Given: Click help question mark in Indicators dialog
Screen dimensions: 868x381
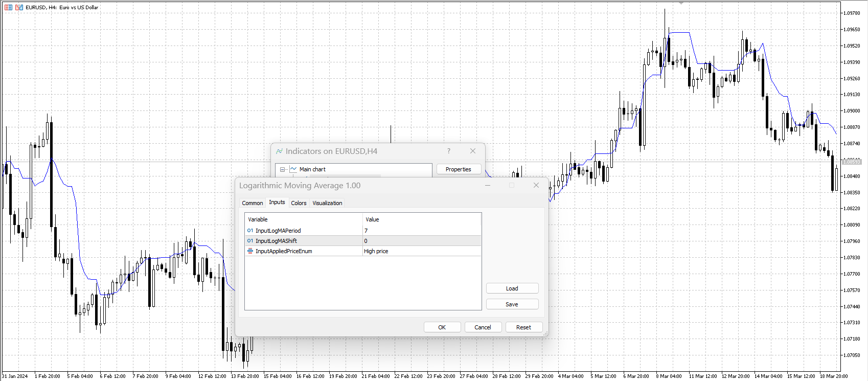Looking at the screenshot, I should tap(449, 151).
